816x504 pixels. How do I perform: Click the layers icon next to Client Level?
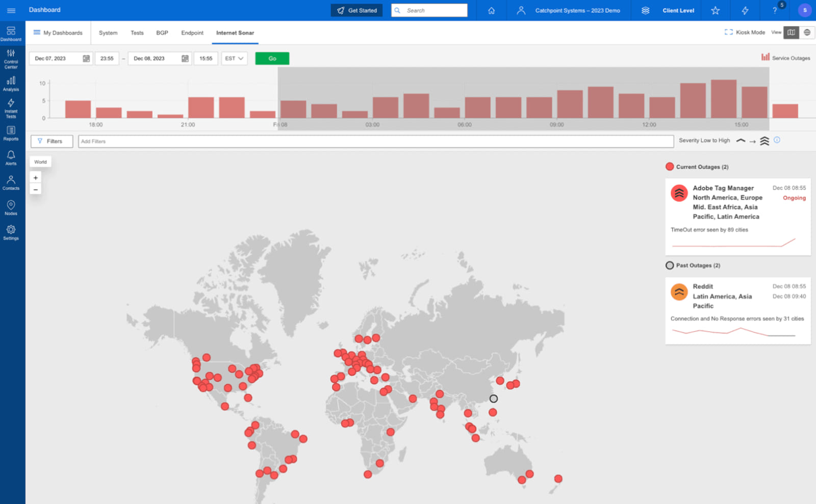[x=645, y=10]
